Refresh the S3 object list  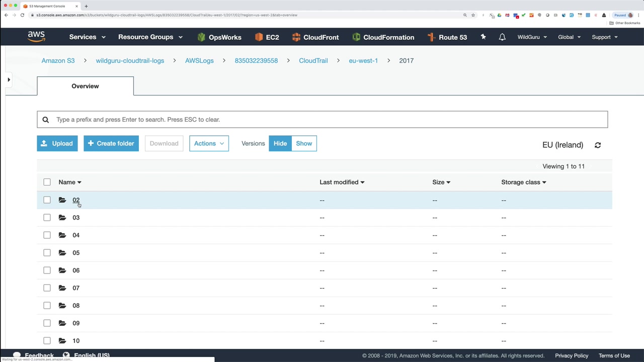tap(598, 145)
